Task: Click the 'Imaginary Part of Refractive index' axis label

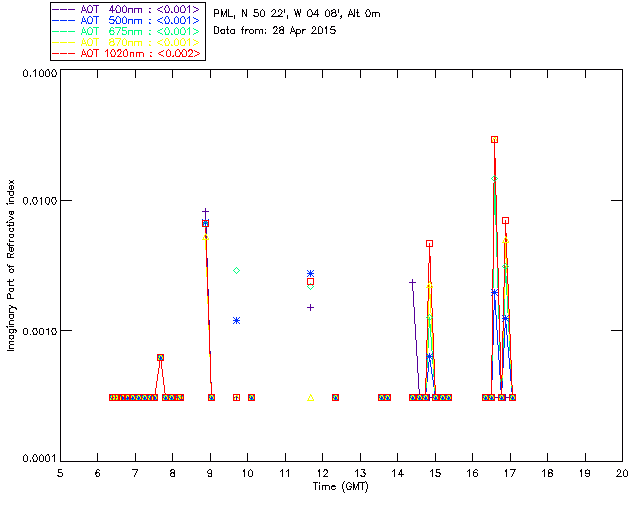Action: point(11,265)
